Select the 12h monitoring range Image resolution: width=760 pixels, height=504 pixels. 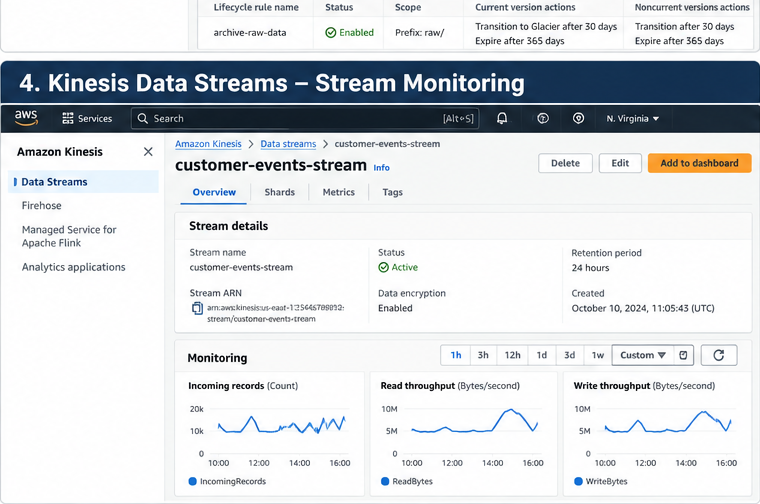pos(512,355)
